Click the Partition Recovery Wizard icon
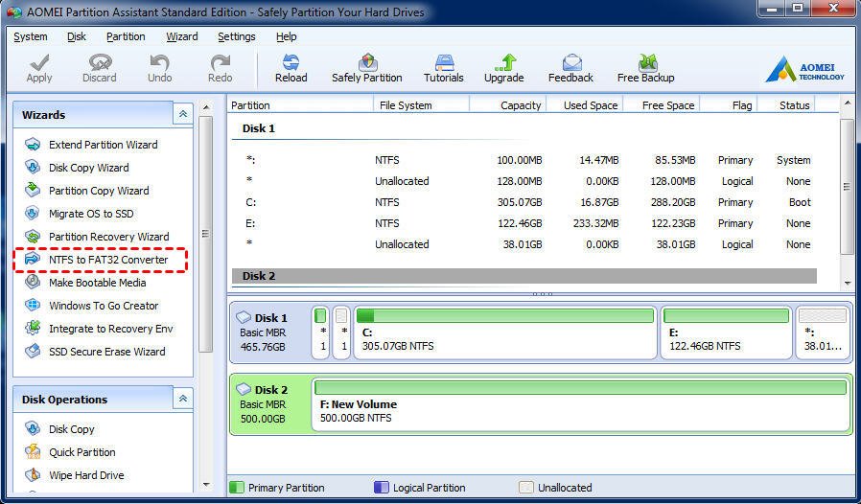The width and height of the screenshot is (861, 504). pyautogui.click(x=33, y=236)
